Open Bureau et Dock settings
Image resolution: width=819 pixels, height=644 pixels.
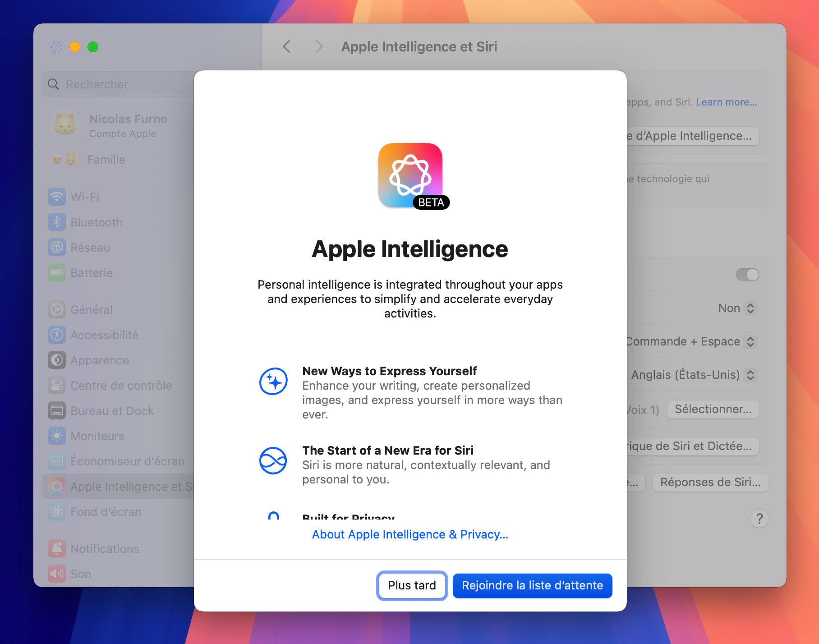(112, 410)
